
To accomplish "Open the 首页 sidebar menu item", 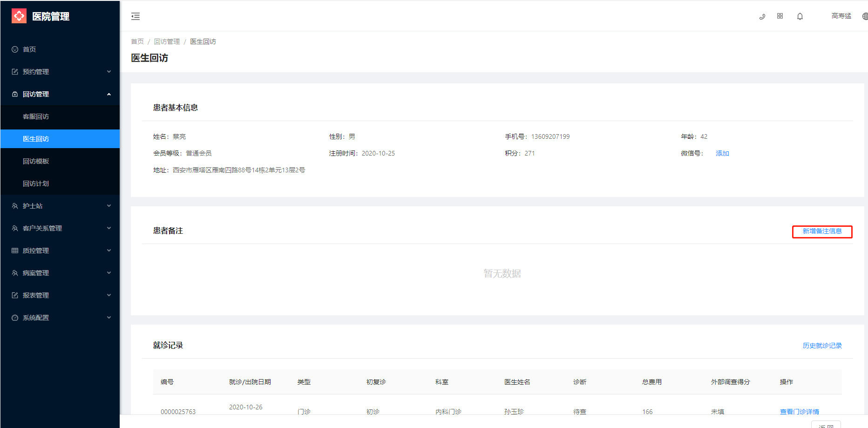I will 60,49.
